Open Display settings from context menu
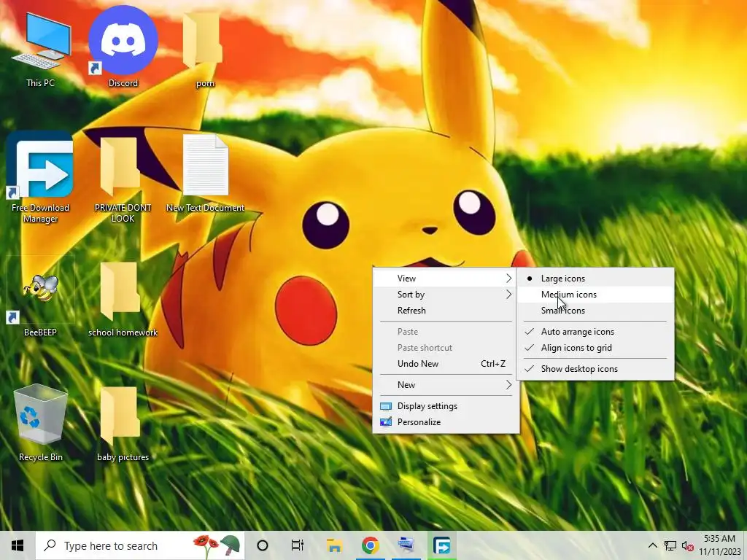This screenshot has width=747, height=560. [446, 406]
